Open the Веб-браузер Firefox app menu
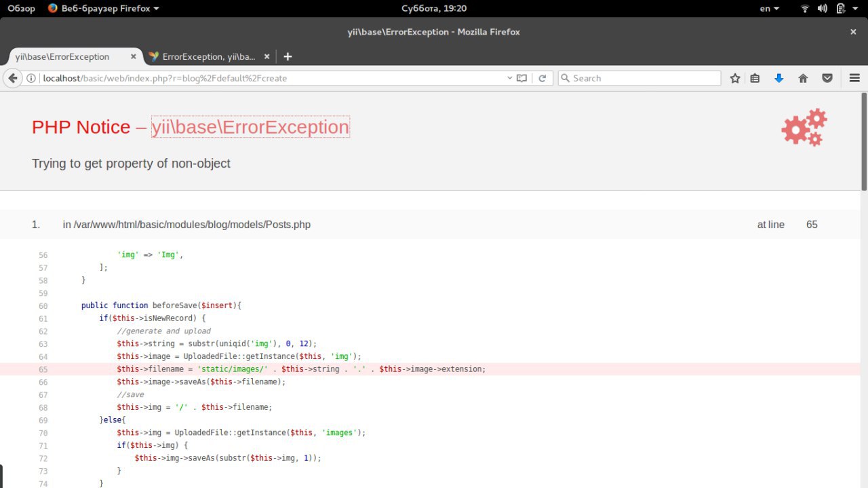The height and width of the screenshot is (488, 868). [x=104, y=8]
